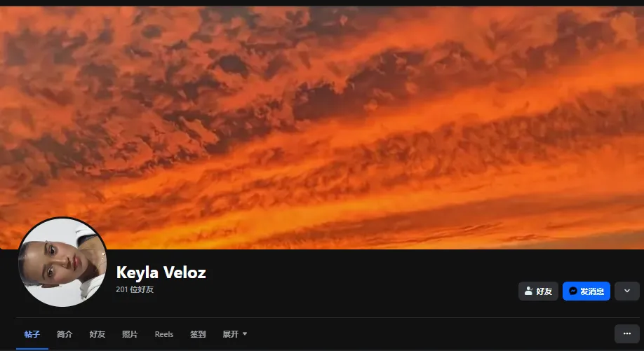Click the small triangle arrow next to 展开
The height and width of the screenshot is (351, 644).
(x=245, y=333)
